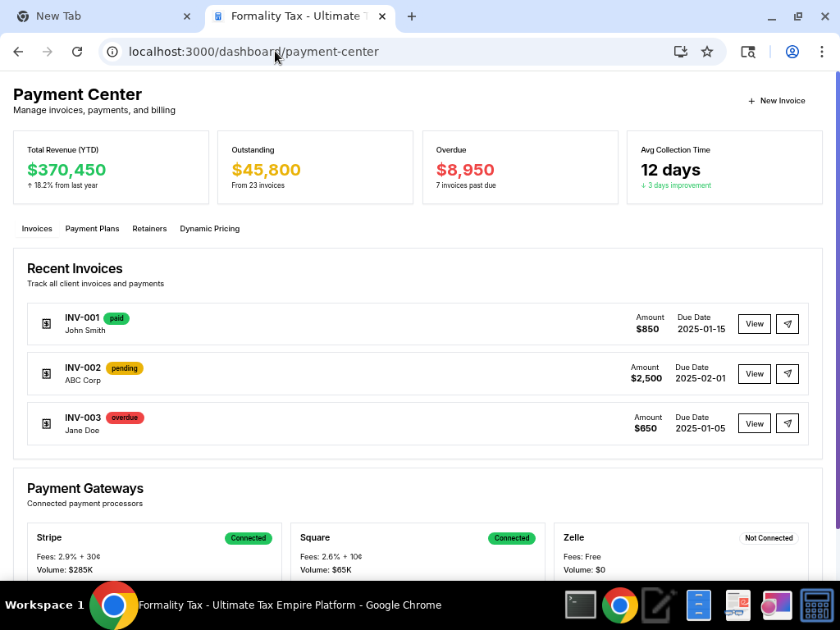Open the terminal from the taskbar

581,605
